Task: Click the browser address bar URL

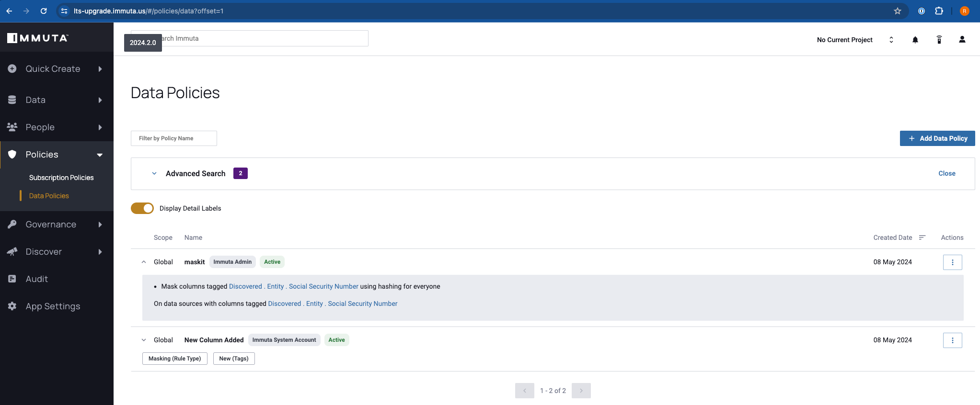Action: [149, 11]
